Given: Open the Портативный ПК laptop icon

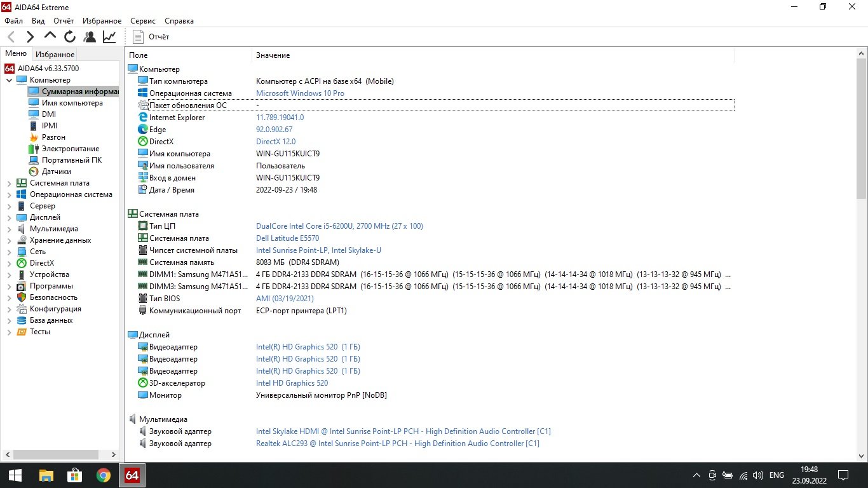Looking at the screenshot, I should pyautogui.click(x=34, y=160).
